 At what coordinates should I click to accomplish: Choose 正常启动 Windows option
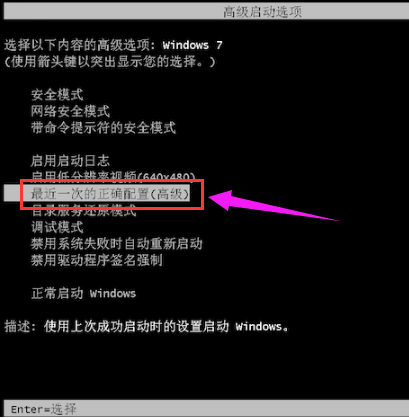coord(83,293)
